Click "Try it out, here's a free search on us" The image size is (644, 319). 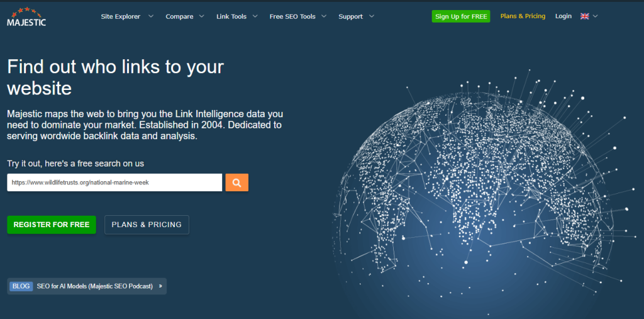(75, 163)
